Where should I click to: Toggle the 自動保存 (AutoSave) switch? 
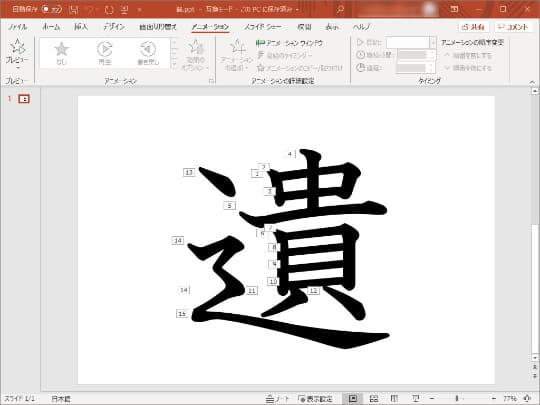point(52,9)
